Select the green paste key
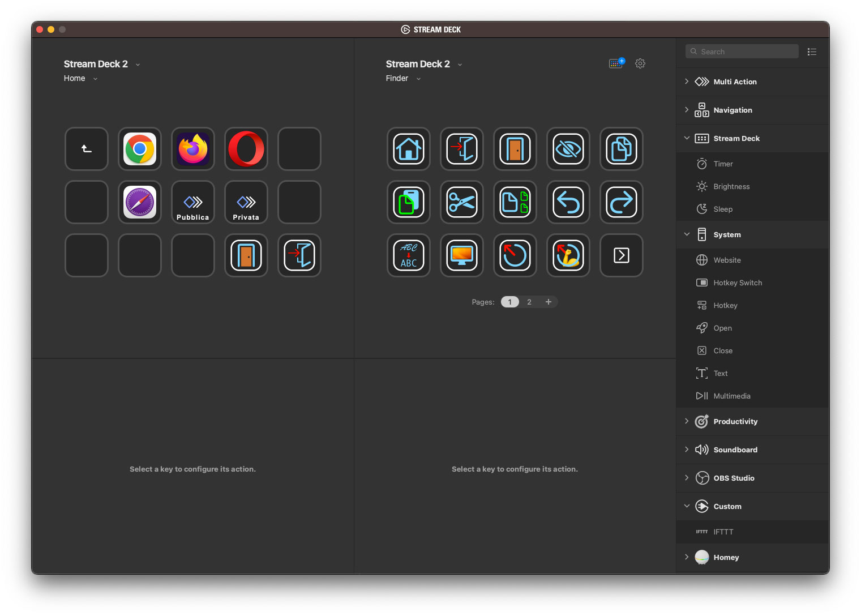The height and width of the screenshot is (616, 861). [x=409, y=202]
